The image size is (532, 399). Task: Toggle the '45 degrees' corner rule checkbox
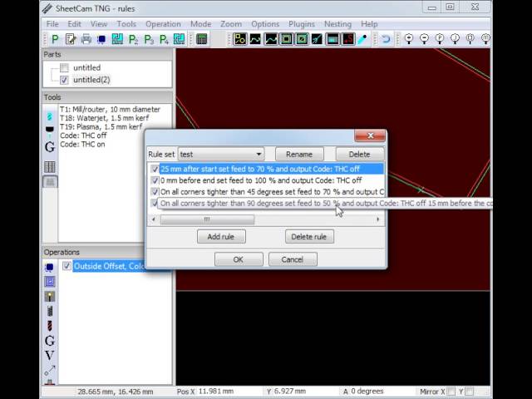coord(155,192)
